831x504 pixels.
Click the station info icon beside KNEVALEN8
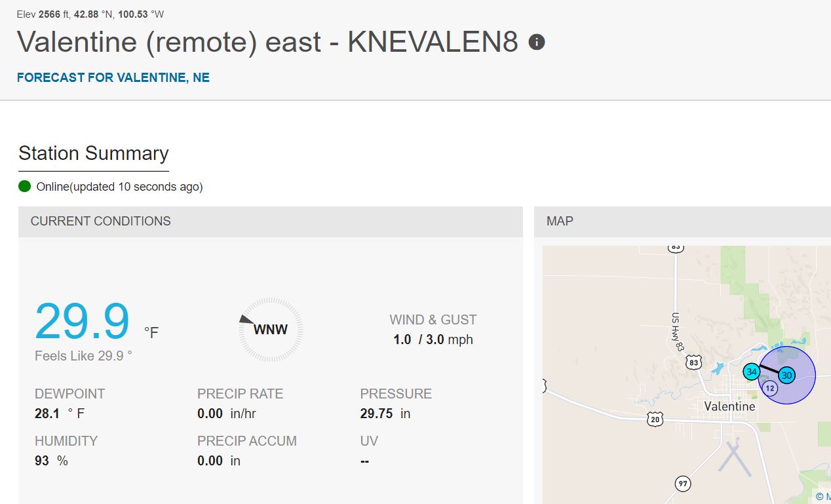537,43
